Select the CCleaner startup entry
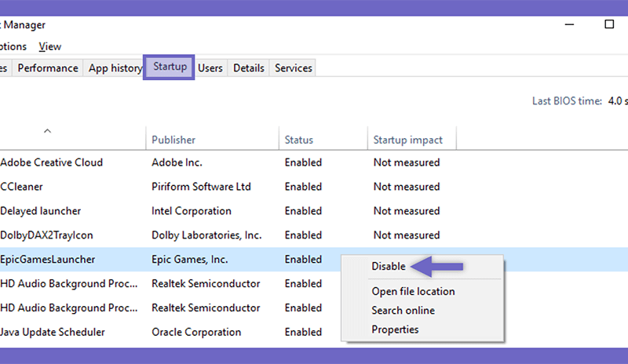Screen dimensions: 628x364 point(314,187)
